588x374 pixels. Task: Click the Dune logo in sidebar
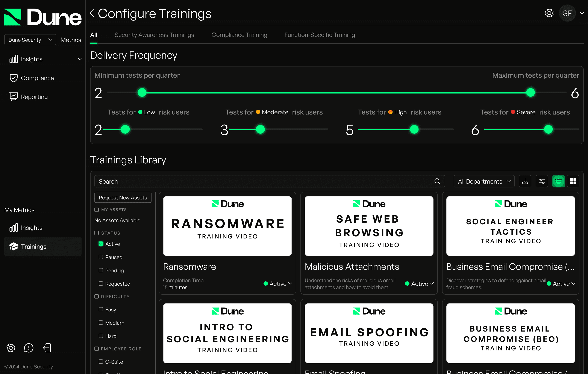point(43,17)
